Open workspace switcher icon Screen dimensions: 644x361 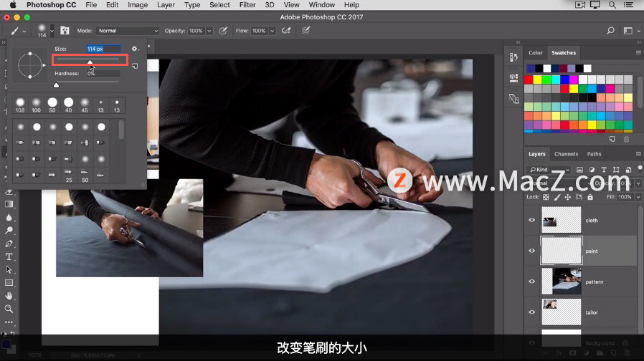628,31
